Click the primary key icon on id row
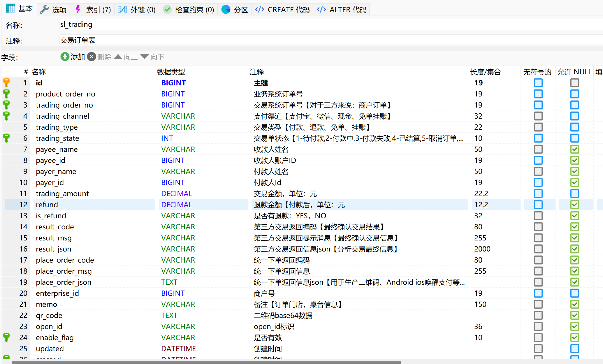The image size is (603, 364). tap(6, 83)
